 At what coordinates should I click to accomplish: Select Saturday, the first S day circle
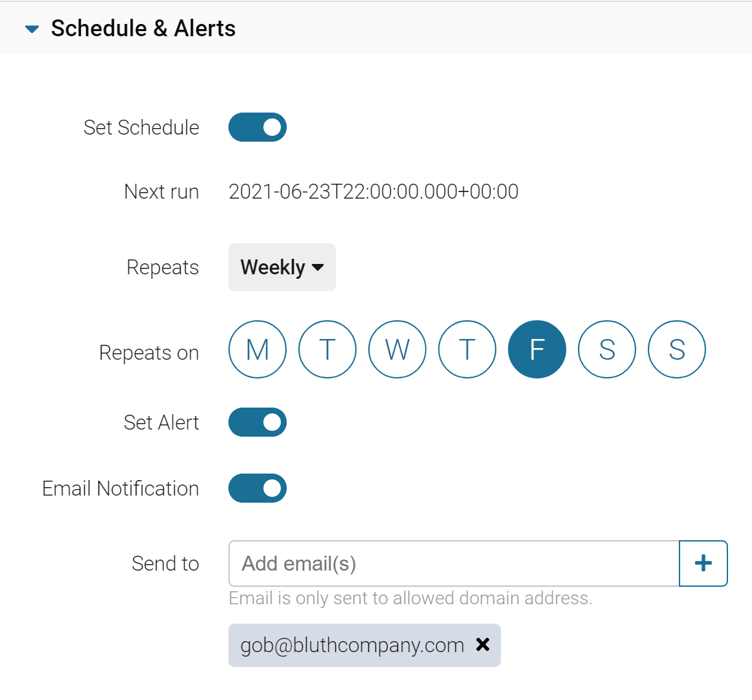[607, 349]
